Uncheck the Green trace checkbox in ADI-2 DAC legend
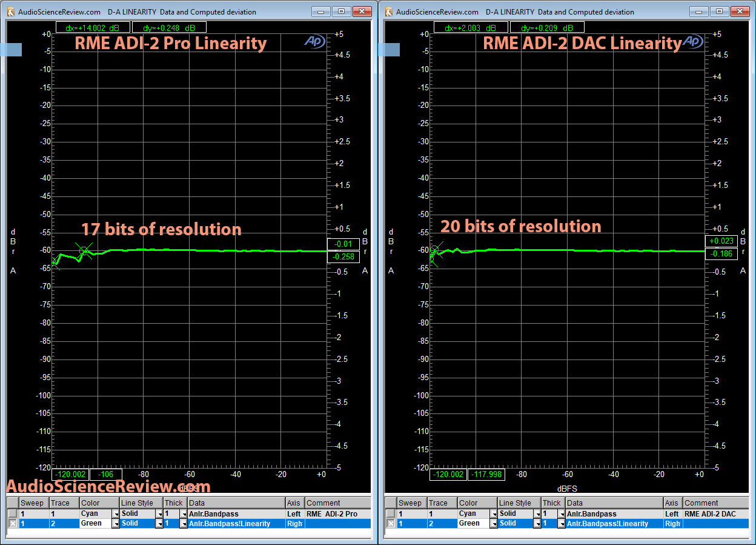The image size is (756, 545). 390,523
